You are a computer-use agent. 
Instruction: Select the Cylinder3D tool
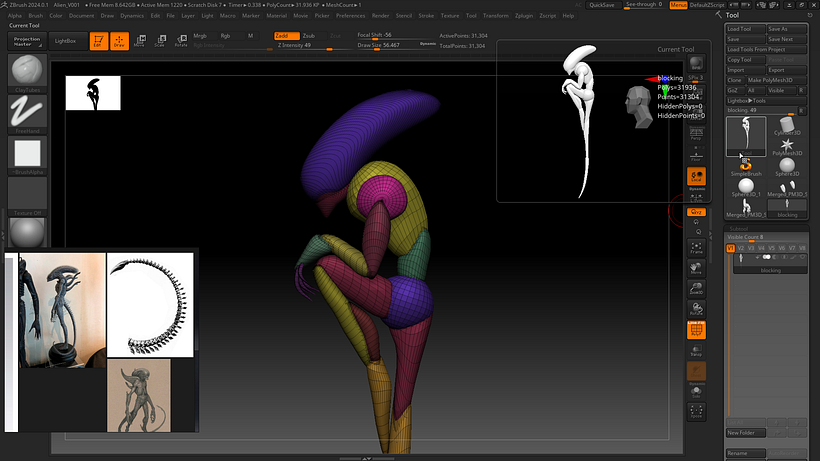[787, 126]
